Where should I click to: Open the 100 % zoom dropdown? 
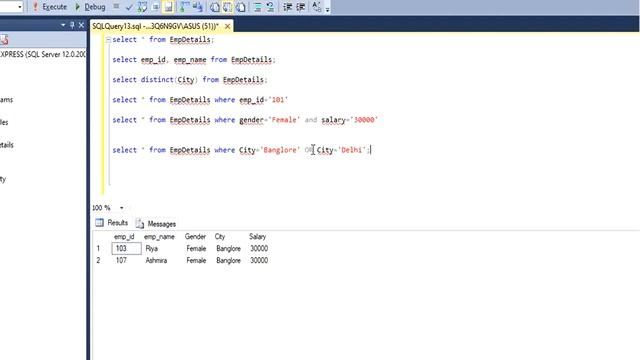click(x=121, y=208)
